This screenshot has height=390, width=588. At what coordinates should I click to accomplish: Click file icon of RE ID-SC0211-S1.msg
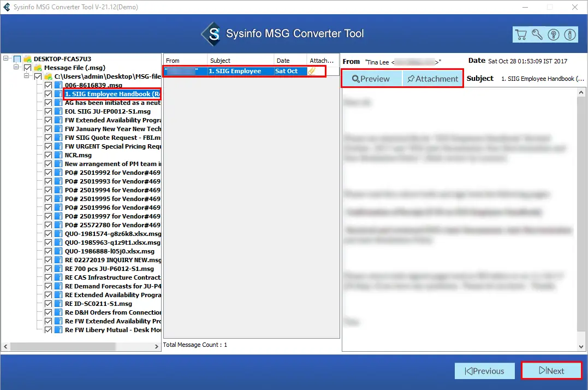pyautogui.click(x=58, y=304)
